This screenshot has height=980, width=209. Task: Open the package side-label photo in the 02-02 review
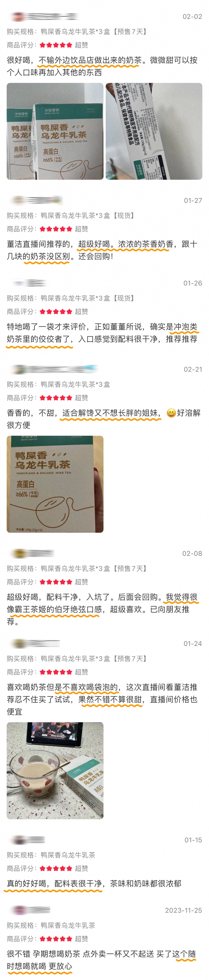tap(154, 131)
